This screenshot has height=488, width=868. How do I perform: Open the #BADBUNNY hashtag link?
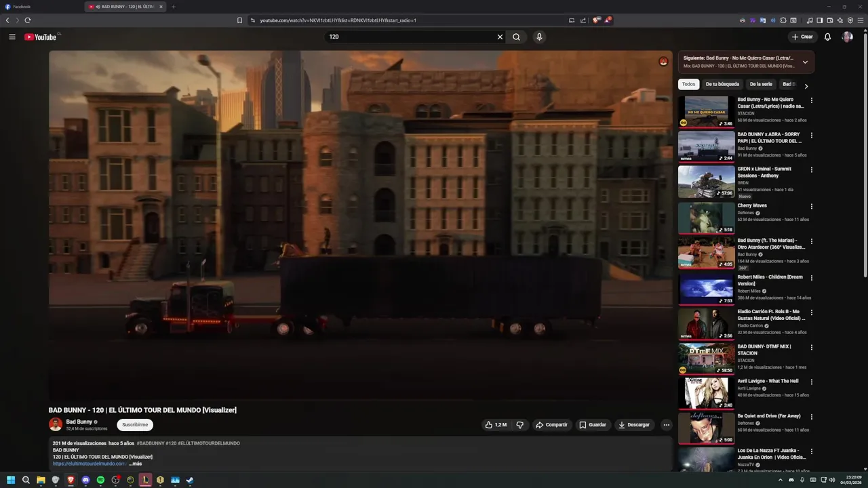150,443
